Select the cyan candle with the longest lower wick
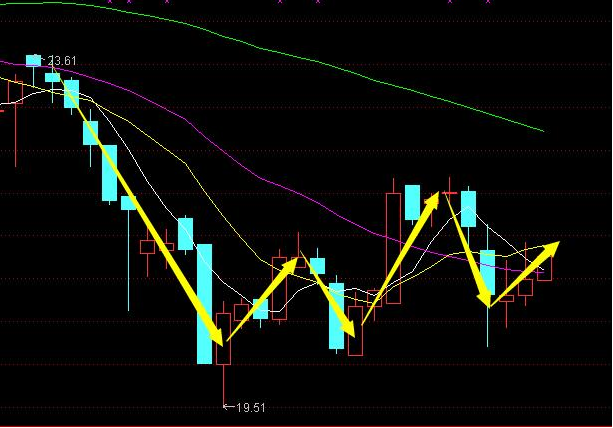The width and height of the screenshot is (613, 428). pos(129,203)
